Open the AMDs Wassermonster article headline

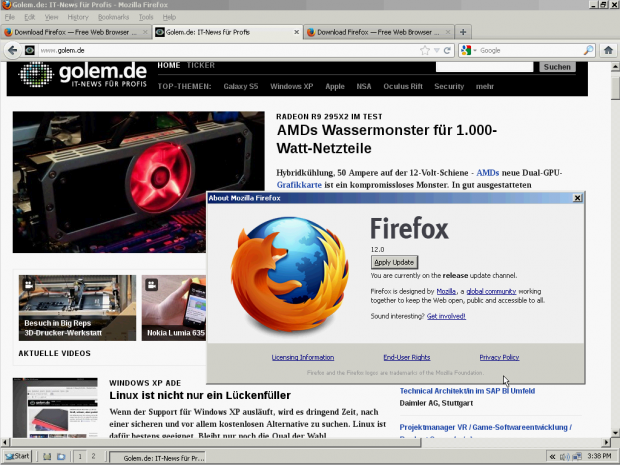click(x=387, y=139)
